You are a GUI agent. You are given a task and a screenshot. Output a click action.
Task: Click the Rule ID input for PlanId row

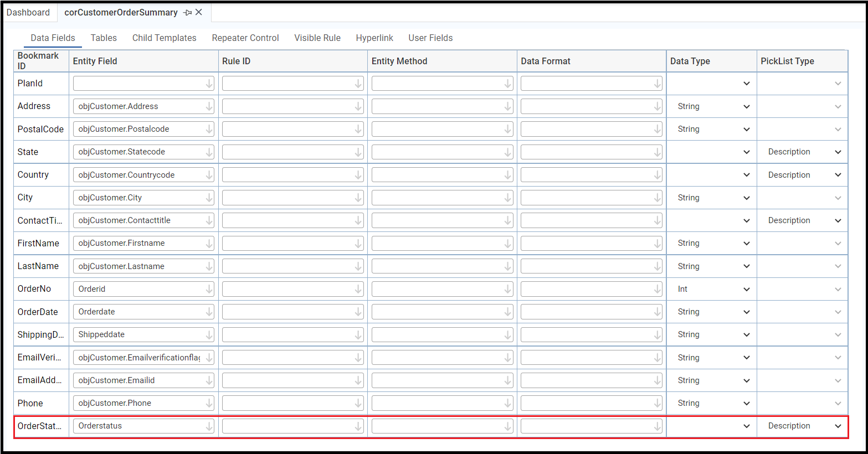293,84
